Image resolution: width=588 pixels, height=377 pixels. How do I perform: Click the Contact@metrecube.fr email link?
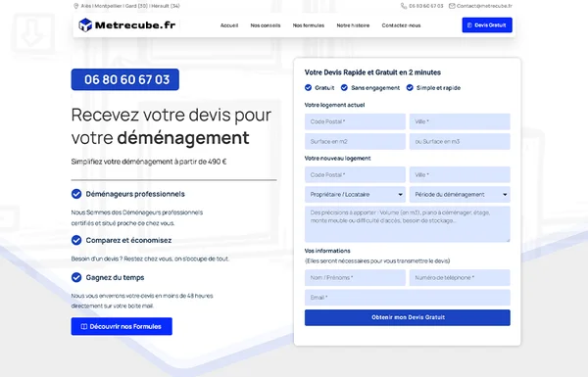tap(484, 6)
